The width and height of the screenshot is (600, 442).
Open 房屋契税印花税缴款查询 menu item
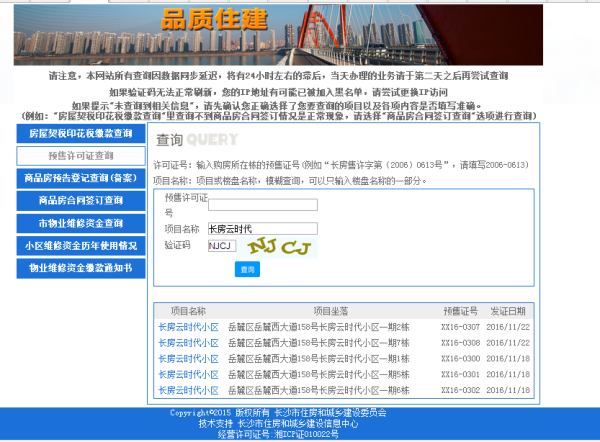[x=80, y=133]
